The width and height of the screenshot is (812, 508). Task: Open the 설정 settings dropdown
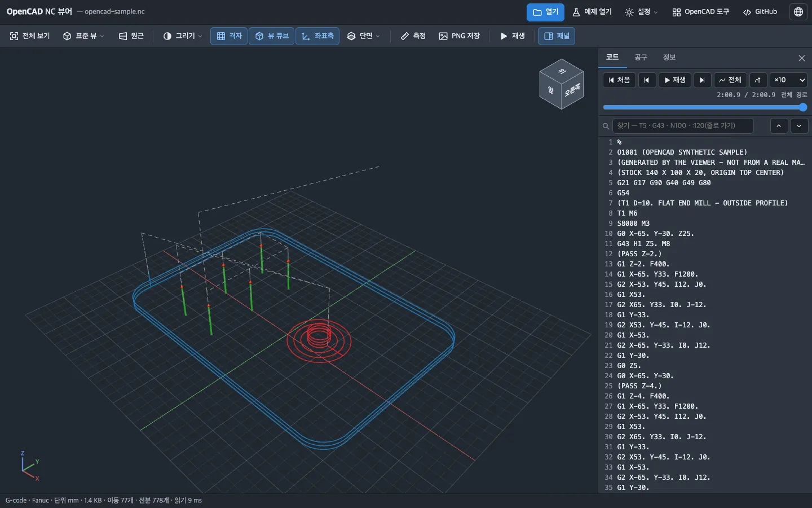click(641, 12)
